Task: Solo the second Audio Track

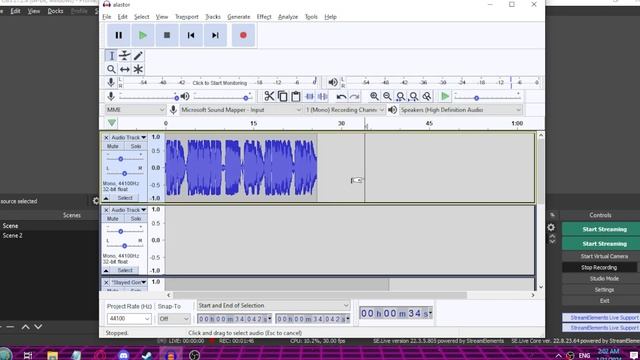Action: point(136,219)
